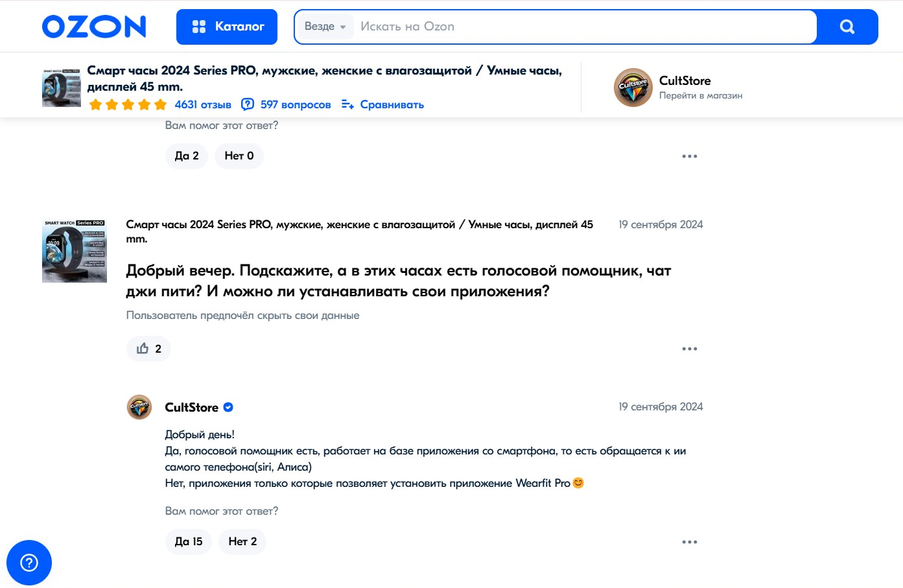This screenshot has height=588, width=903.
Task: Click the "Искать на Ozon" search field
Action: pos(583,27)
